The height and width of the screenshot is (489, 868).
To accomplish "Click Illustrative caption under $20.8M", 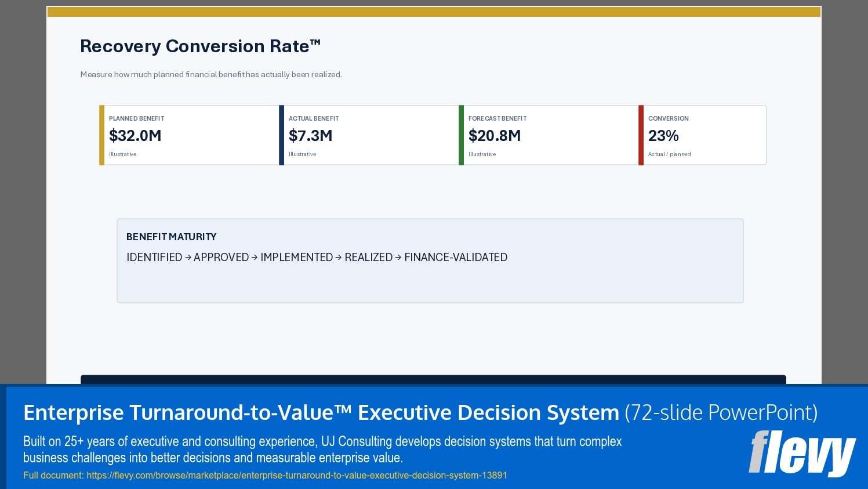I will point(482,154).
